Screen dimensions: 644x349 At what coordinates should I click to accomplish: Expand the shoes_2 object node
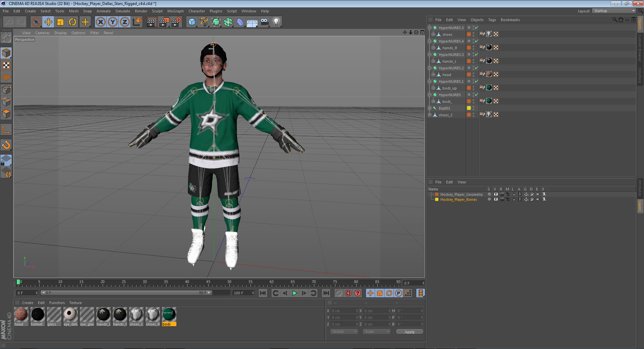click(429, 115)
